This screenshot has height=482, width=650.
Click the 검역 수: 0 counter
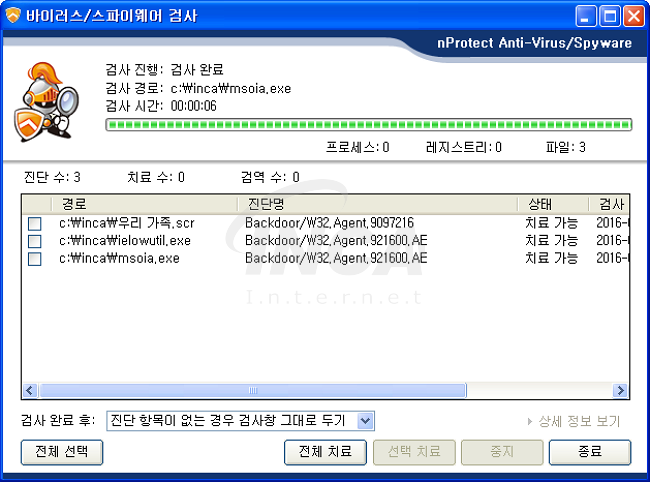pyautogui.click(x=270, y=177)
